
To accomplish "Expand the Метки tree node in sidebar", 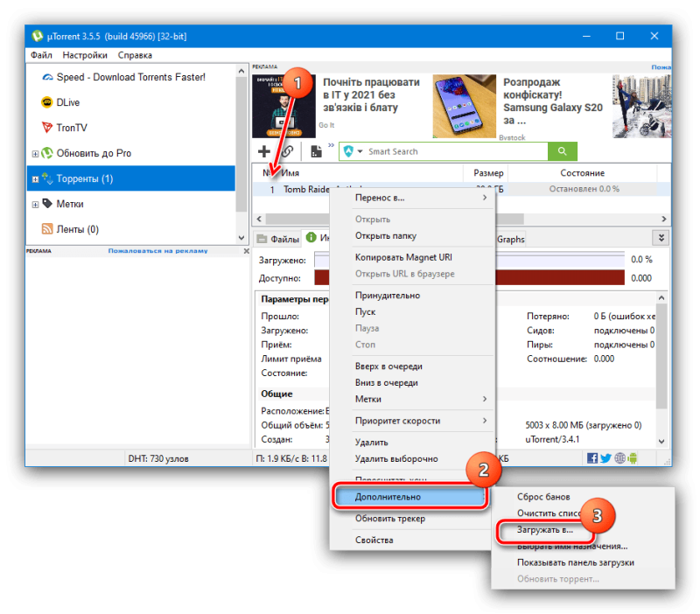I will point(35,205).
